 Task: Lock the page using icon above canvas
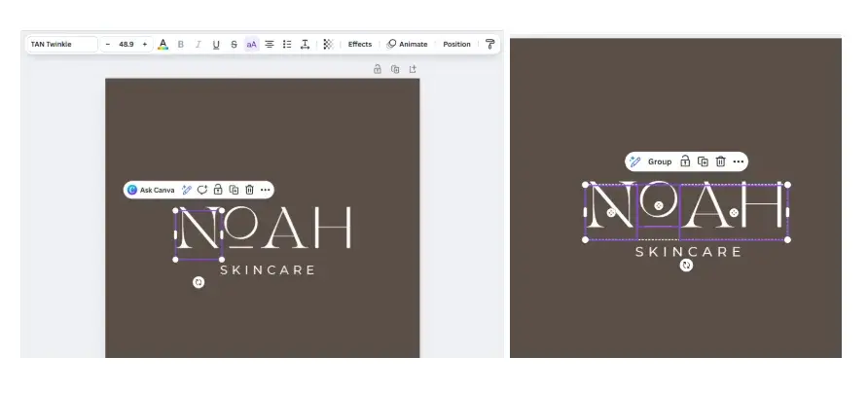[377, 69]
